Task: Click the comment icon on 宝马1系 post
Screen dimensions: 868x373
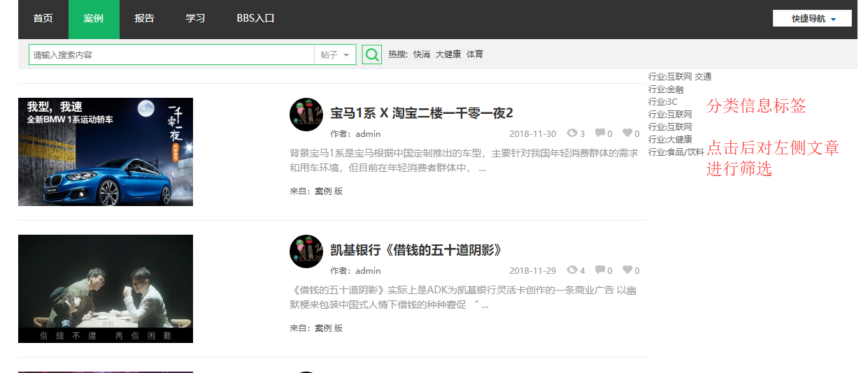Action: tap(600, 133)
